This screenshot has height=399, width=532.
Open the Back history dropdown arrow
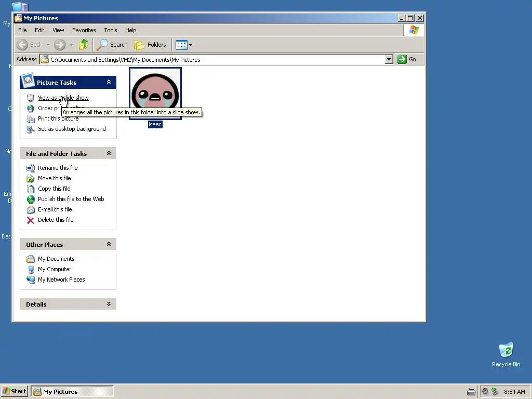[48, 45]
